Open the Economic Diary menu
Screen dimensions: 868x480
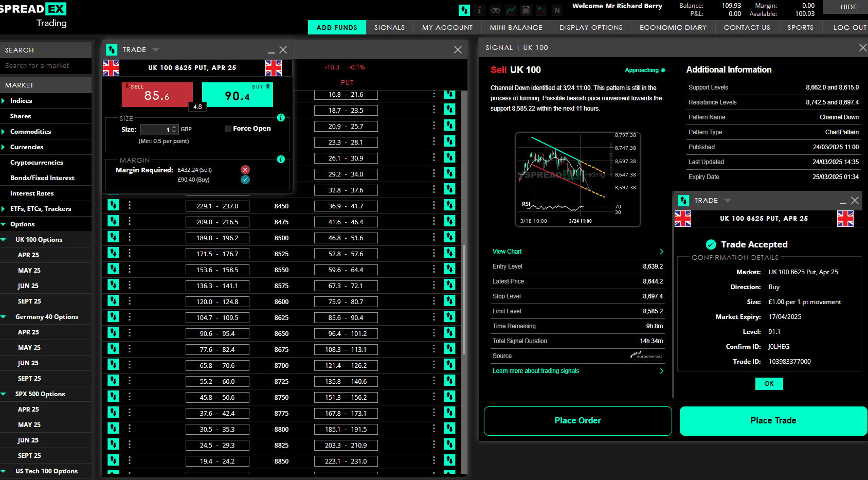click(673, 28)
